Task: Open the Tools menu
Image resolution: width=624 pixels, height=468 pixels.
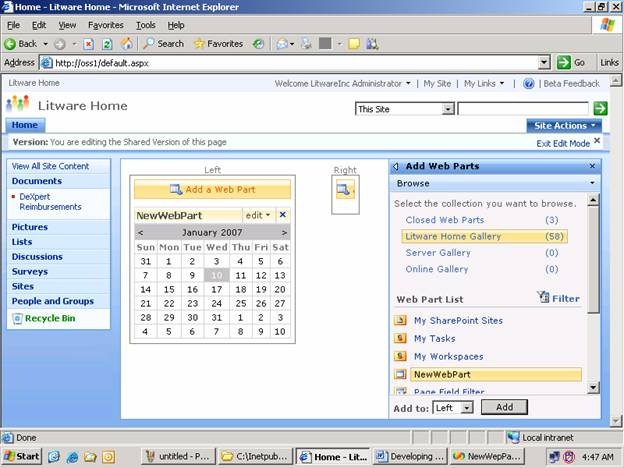Action: click(146, 25)
